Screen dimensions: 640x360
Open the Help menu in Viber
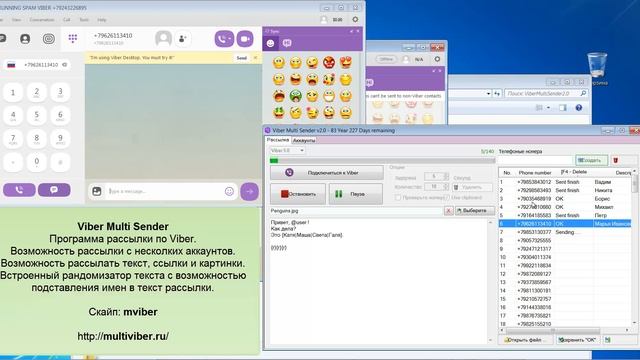point(102,20)
